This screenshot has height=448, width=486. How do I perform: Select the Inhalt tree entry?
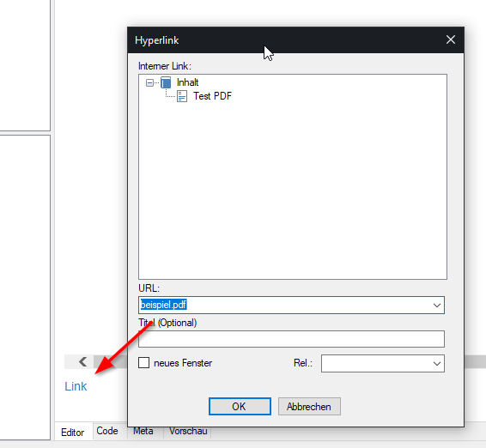pyautogui.click(x=187, y=82)
